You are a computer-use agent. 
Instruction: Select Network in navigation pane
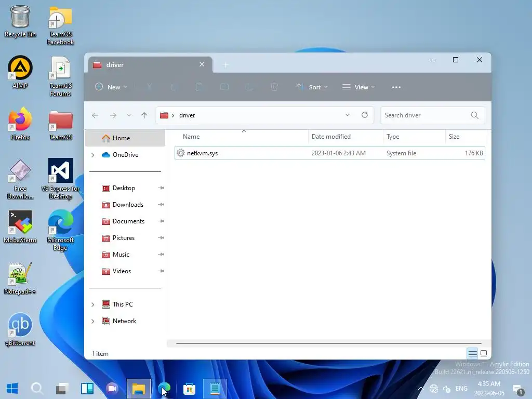pos(125,321)
